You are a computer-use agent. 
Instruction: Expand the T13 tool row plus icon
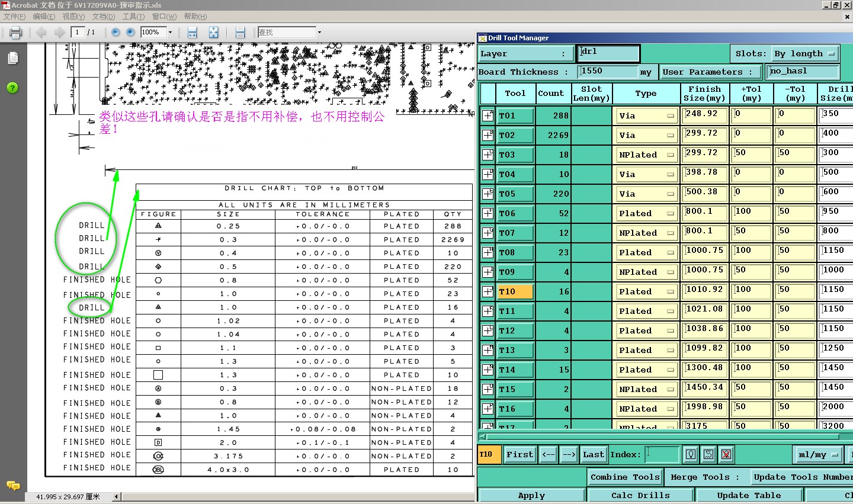[x=488, y=350]
